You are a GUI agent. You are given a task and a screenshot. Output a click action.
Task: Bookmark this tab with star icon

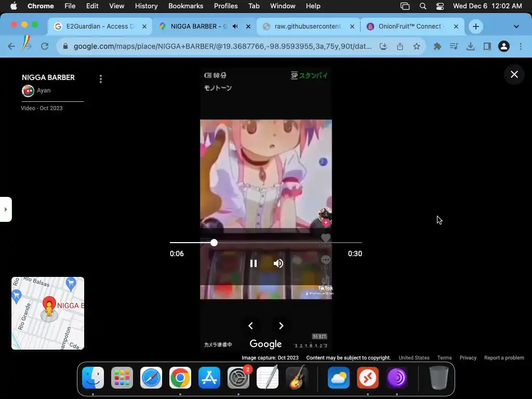click(416, 46)
